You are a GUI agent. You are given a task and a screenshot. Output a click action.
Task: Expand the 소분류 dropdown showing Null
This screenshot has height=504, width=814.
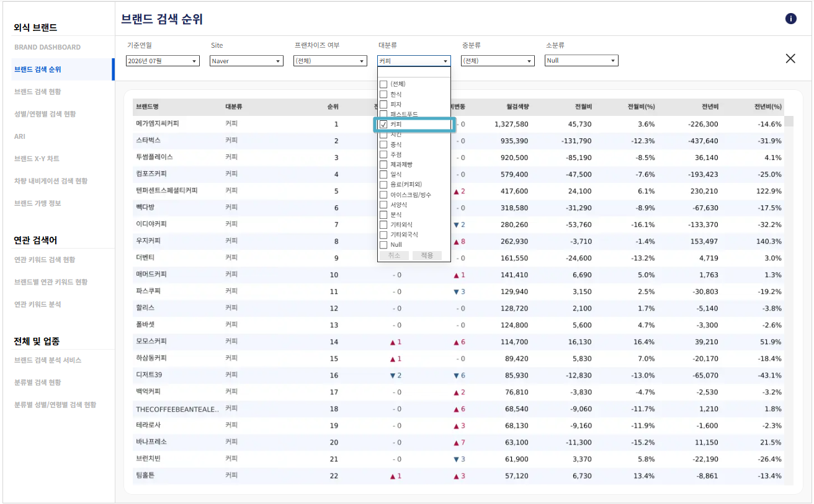click(581, 61)
